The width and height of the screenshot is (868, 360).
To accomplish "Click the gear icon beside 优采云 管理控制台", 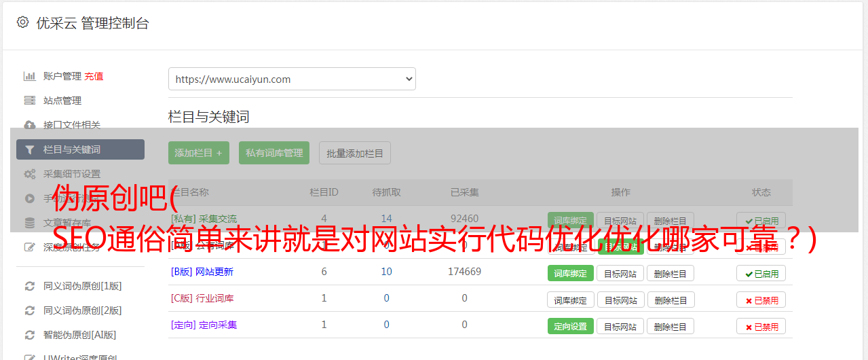I will pyautogui.click(x=23, y=22).
